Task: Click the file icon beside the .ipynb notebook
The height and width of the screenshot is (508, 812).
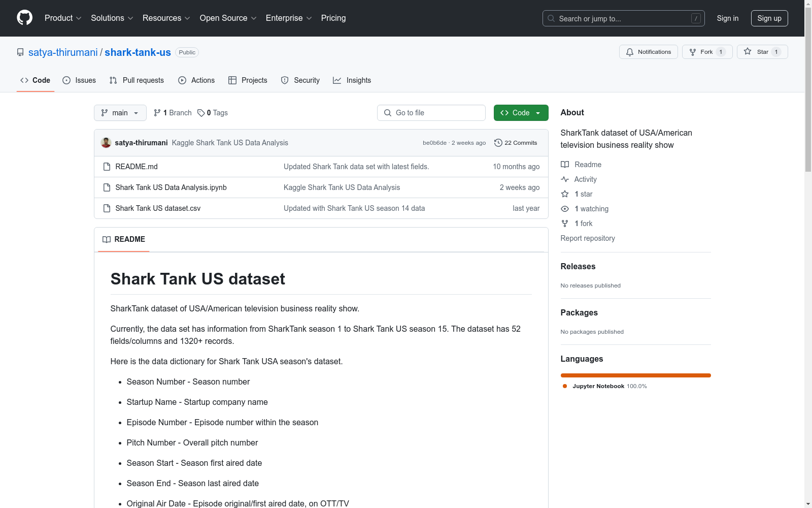Action: point(107,187)
